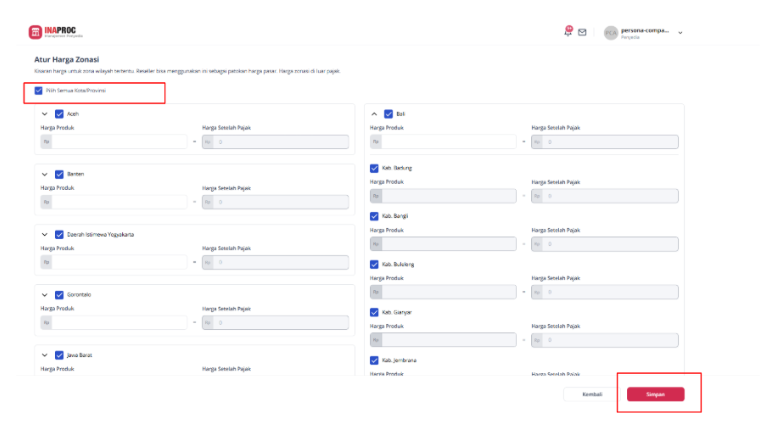Toggle the Kab. Gianyar checkbox
773x433 pixels.
374,312
